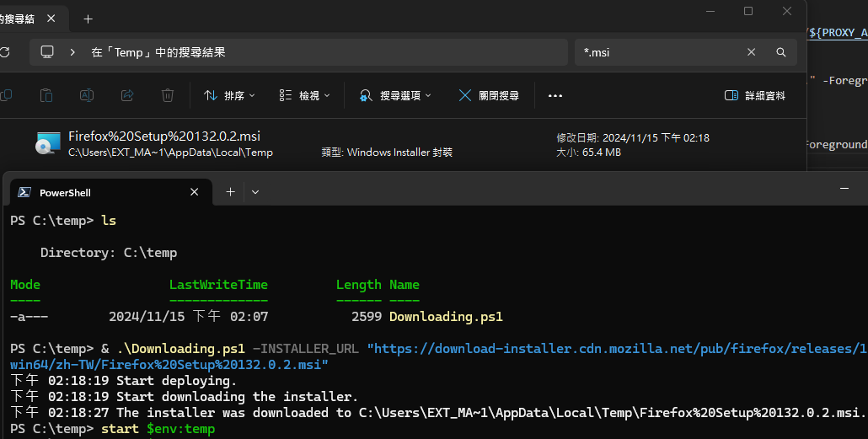The height and width of the screenshot is (439, 868).
Task: Refresh the Explorer search results
Action: (5, 52)
